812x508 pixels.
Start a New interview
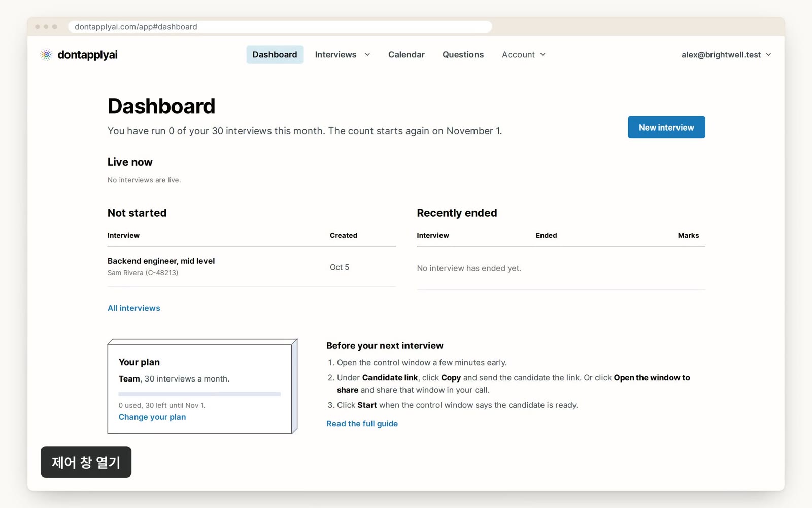click(x=666, y=128)
